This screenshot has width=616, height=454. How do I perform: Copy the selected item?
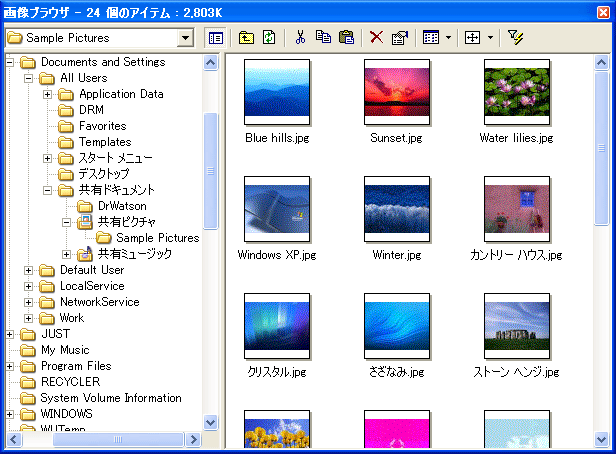[323, 37]
